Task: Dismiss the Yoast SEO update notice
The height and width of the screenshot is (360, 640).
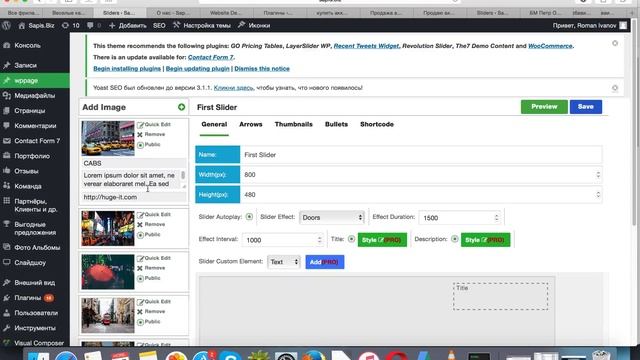Action: point(615,88)
